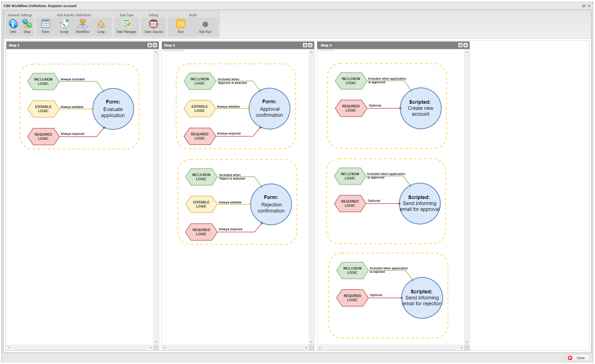Open Step 1 panel settings gear

click(150, 45)
